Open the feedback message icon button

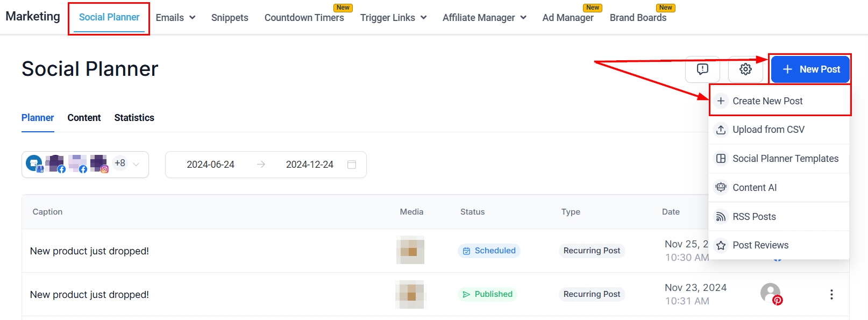pyautogui.click(x=702, y=69)
